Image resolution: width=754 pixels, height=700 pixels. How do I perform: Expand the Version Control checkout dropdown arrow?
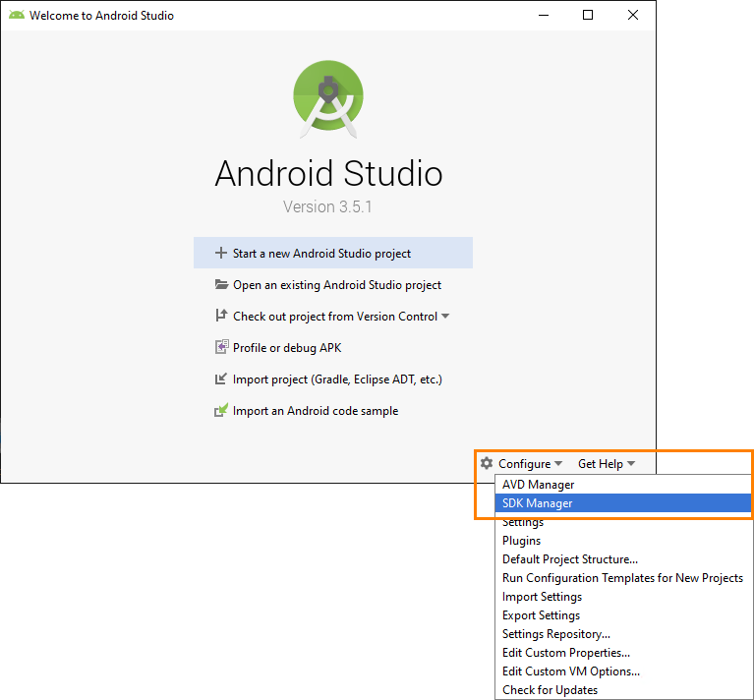(x=445, y=317)
